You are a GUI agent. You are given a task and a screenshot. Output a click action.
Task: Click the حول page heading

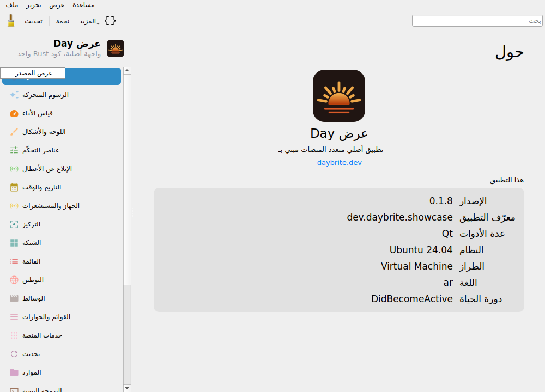click(509, 52)
